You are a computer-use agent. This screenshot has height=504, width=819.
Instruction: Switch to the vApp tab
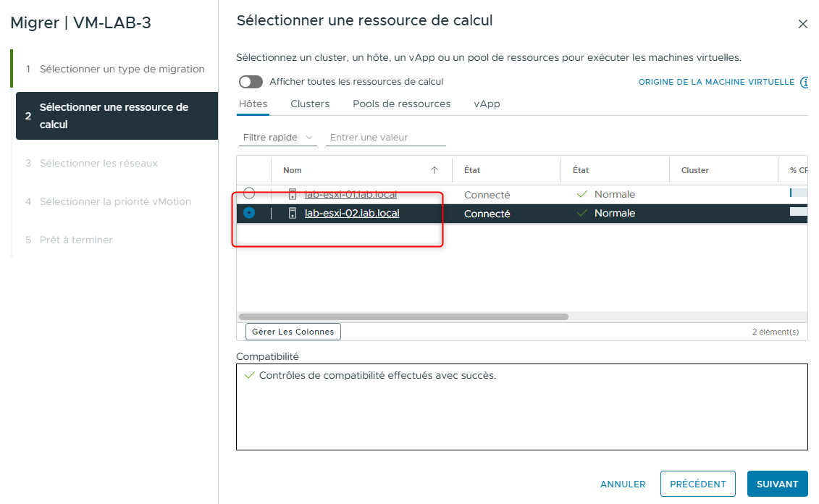(487, 104)
